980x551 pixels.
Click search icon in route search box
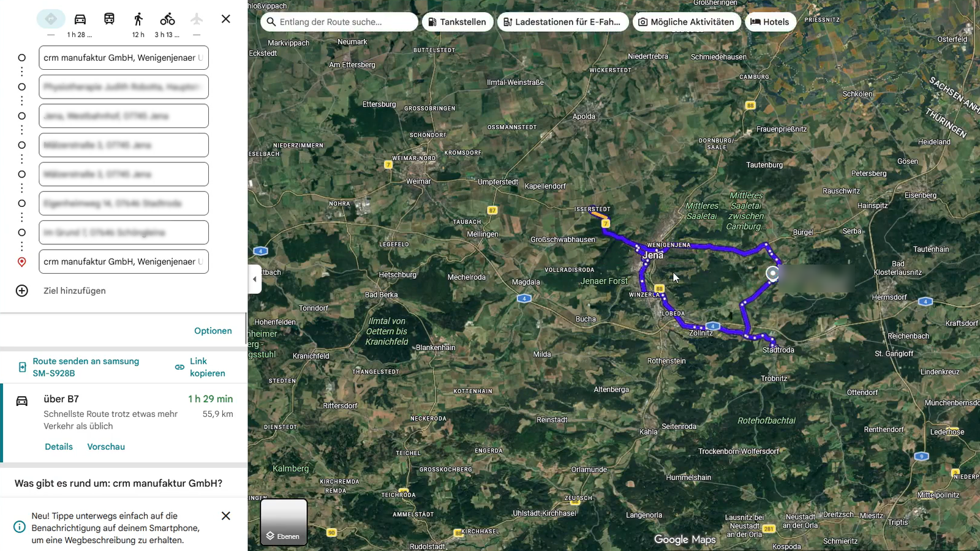tap(271, 22)
